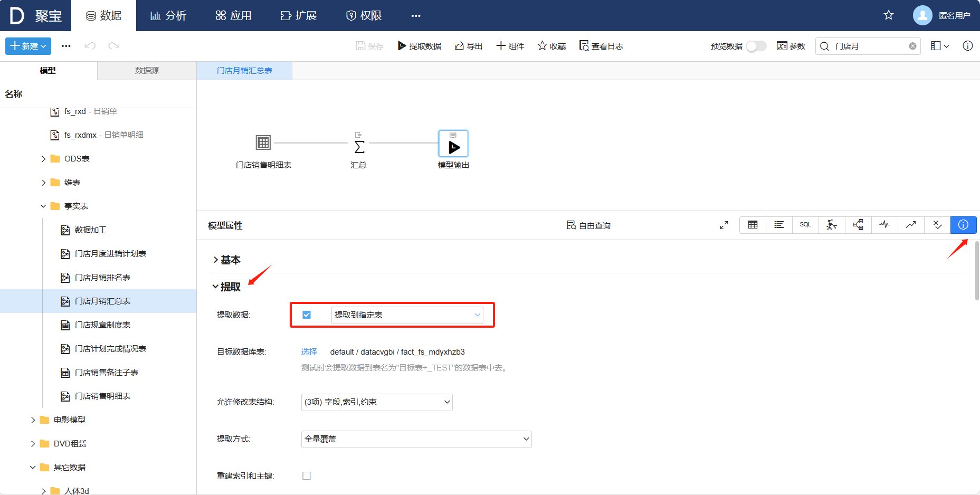Open the trend line chart icon
Viewport: 980px width, 495px height.
(911, 225)
